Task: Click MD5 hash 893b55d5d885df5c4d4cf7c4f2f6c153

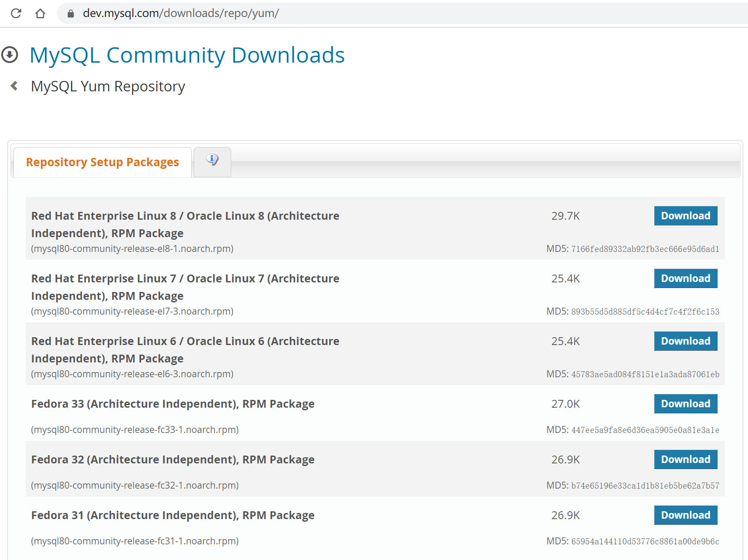Action: click(x=645, y=312)
